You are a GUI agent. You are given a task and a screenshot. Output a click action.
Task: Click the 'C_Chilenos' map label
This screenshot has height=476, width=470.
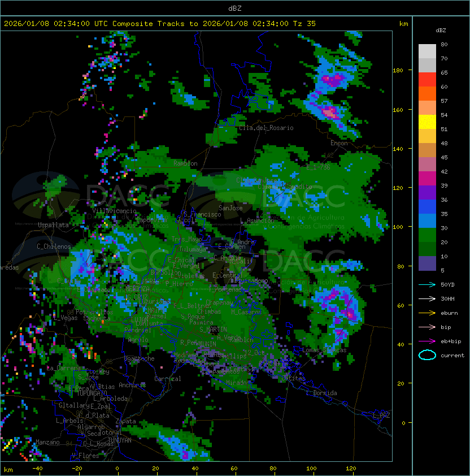point(54,246)
